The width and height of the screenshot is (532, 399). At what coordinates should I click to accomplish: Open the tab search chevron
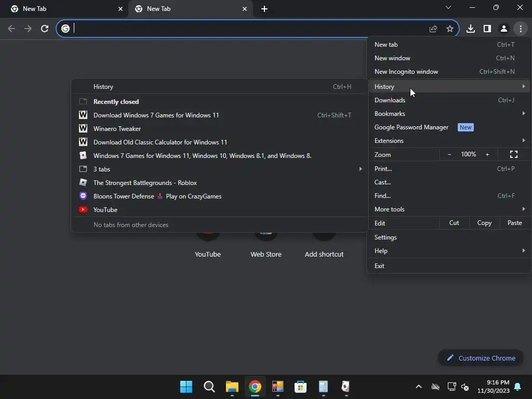448,7
